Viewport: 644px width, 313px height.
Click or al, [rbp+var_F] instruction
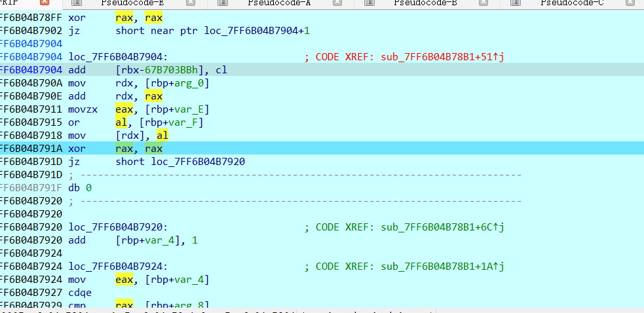[136, 123]
